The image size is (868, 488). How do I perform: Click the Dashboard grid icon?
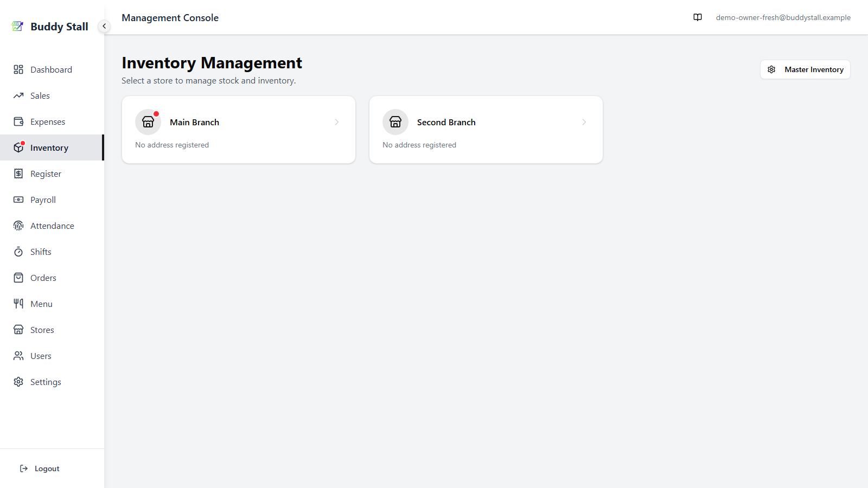18,69
